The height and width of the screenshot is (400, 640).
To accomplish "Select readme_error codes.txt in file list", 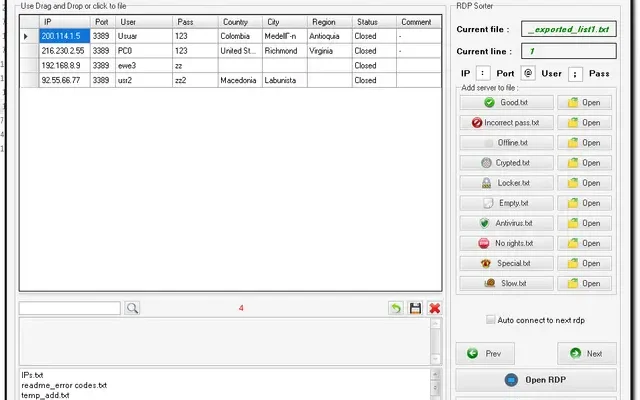I will (64, 385).
